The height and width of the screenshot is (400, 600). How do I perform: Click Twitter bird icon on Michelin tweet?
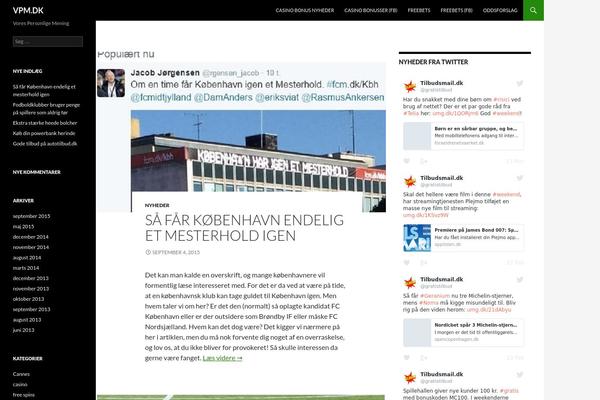(x=519, y=279)
